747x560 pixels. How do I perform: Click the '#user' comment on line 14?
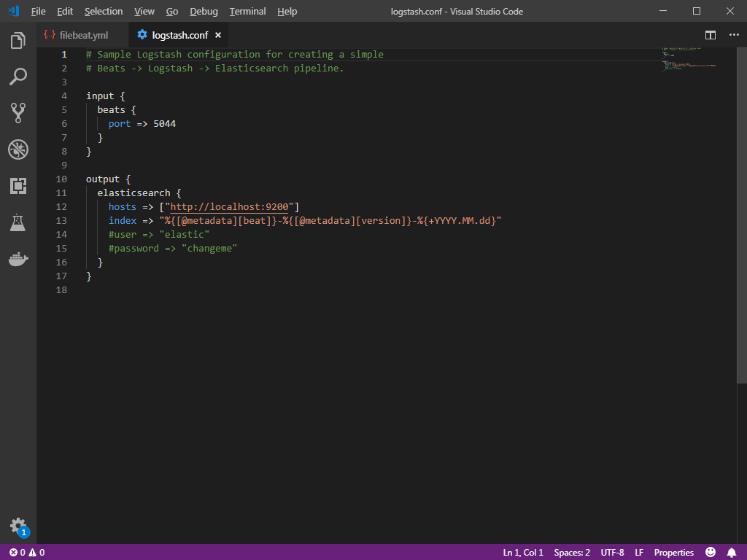coord(123,234)
